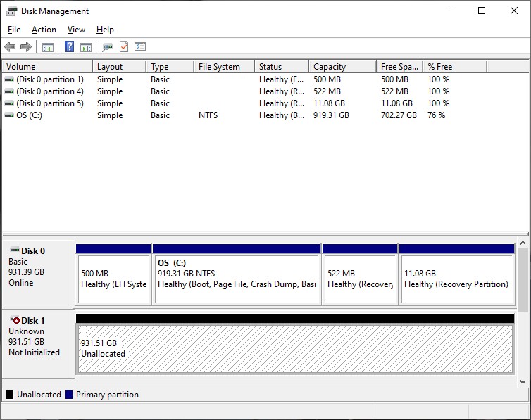The width and height of the screenshot is (531, 420).
Task: Open the View menu
Action: click(x=76, y=30)
